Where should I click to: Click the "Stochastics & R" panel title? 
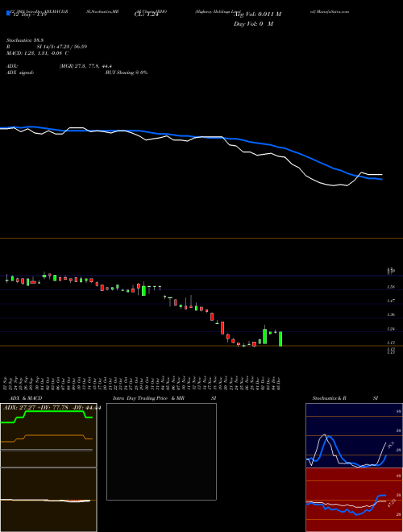coord(330,398)
